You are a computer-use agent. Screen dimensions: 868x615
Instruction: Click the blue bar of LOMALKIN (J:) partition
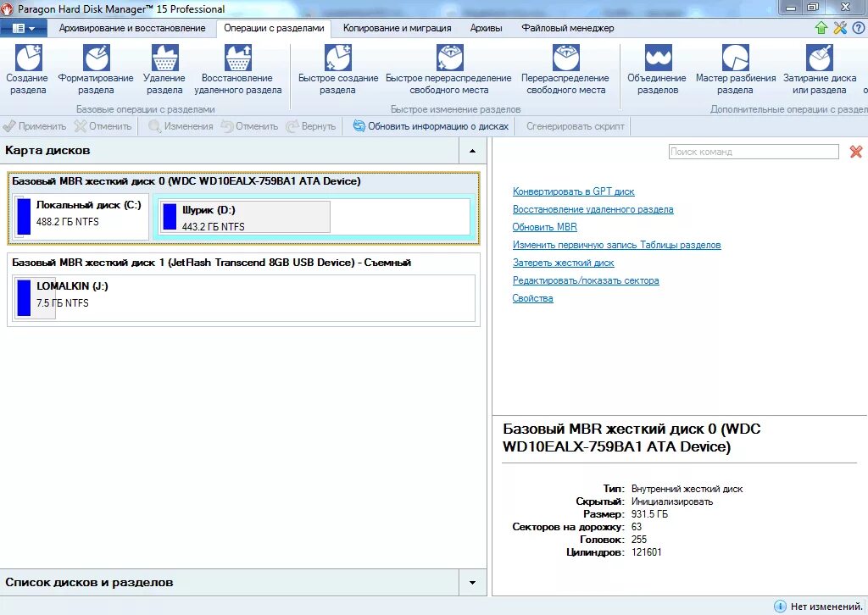24,297
